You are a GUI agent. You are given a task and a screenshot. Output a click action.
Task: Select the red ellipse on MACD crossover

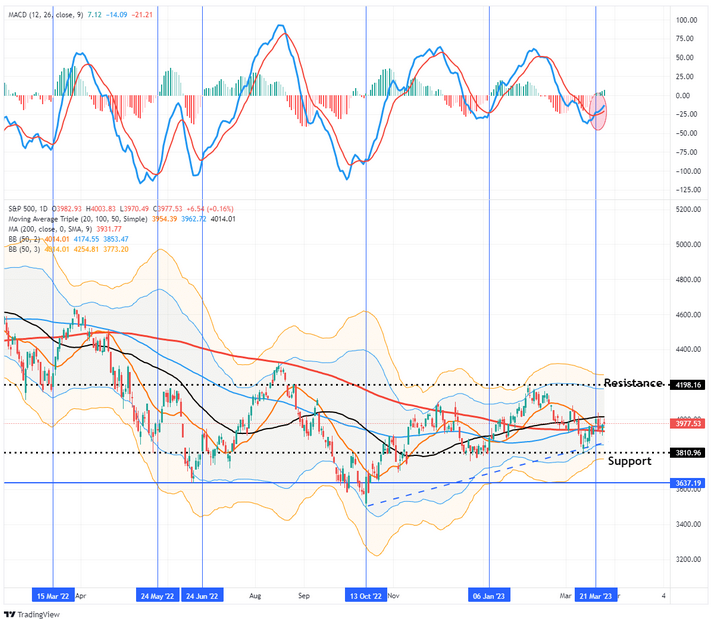click(x=599, y=111)
